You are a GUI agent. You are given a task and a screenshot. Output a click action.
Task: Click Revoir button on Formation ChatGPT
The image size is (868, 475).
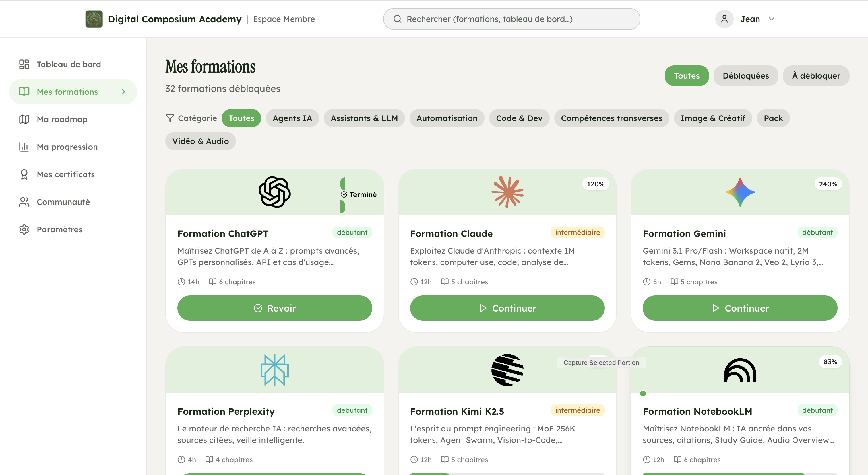(274, 308)
